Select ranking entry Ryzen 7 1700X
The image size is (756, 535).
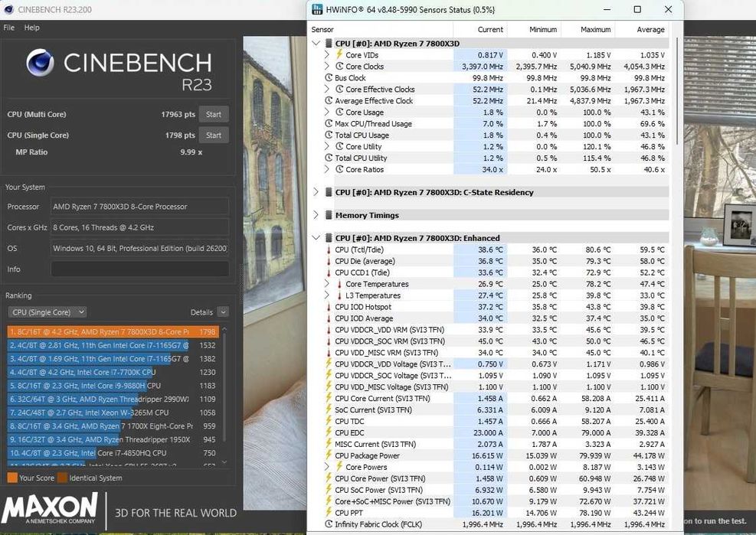click(113, 426)
